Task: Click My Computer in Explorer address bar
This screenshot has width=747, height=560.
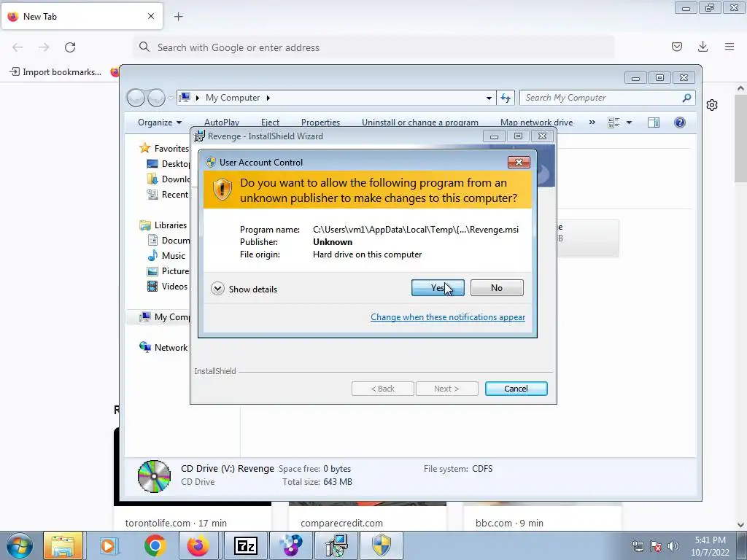Action: pos(233,98)
